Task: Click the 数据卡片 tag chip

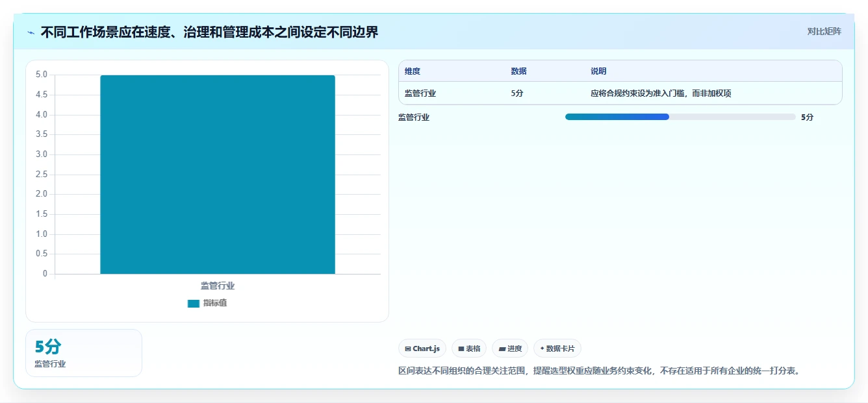Action: click(x=557, y=348)
